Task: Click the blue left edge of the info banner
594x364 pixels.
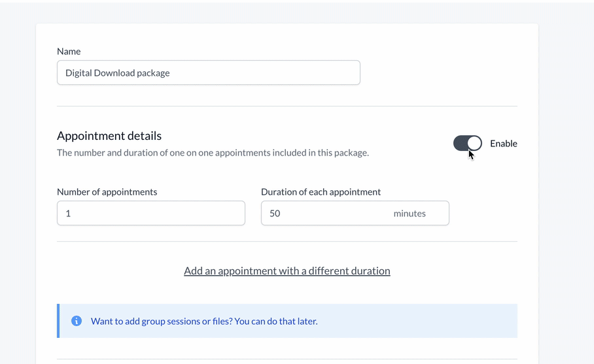Action: tap(58, 321)
